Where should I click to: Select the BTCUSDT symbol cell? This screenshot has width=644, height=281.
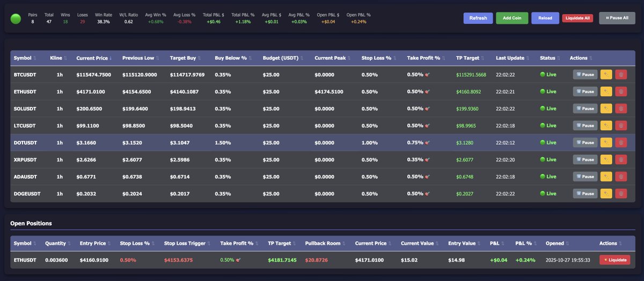pyautogui.click(x=25, y=75)
